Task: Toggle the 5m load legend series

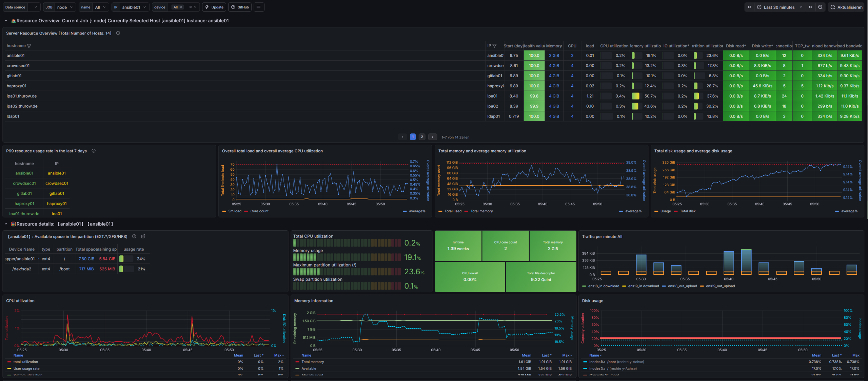Action: [235, 211]
